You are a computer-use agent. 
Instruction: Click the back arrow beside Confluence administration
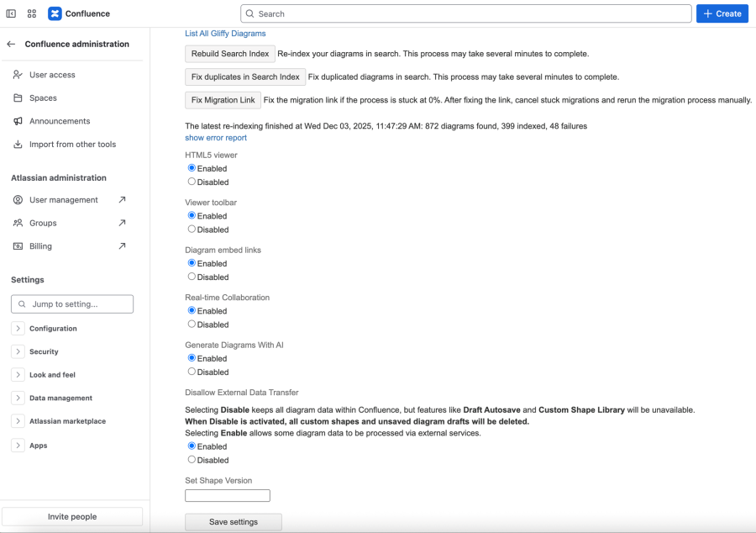click(11, 44)
